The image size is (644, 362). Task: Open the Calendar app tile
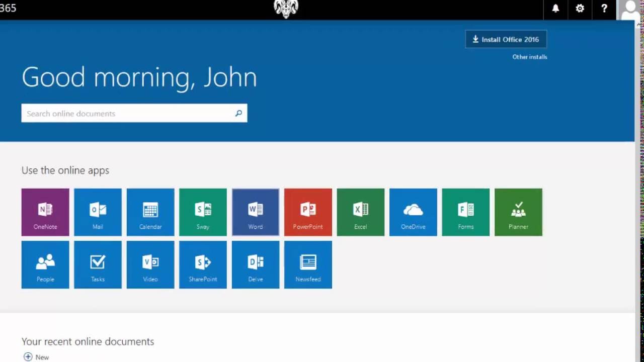[x=150, y=212]
